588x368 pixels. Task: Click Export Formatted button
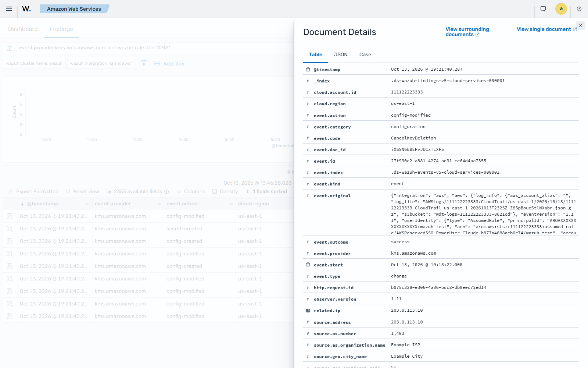33,191
